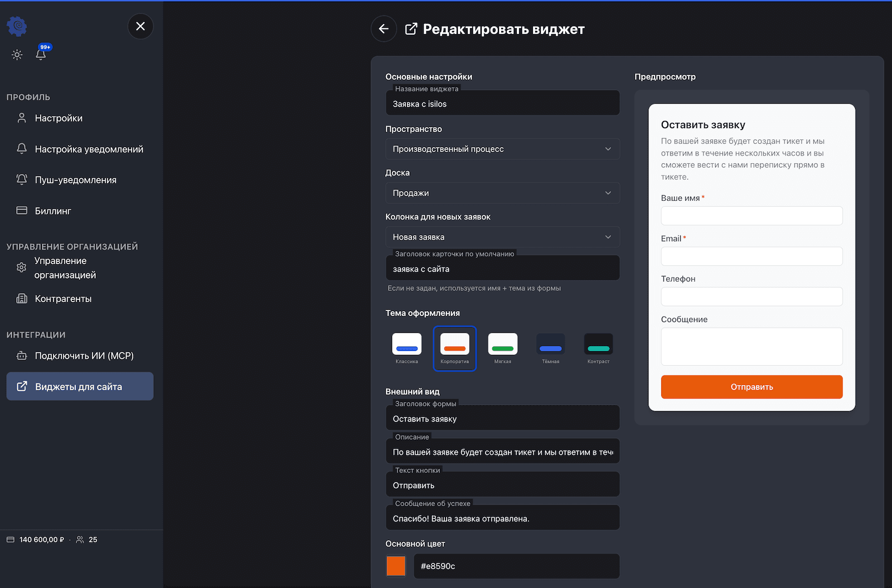Image resolution: width=892 pixels, height=588 pixels.
Task: Go to Биллинг section
Action: (53, 211)
